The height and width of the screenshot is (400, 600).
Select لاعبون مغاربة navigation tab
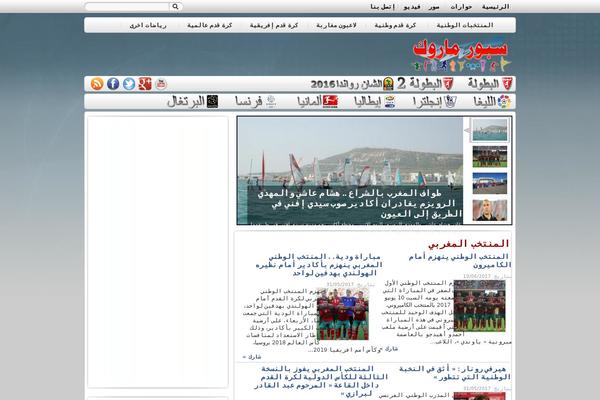336,25
